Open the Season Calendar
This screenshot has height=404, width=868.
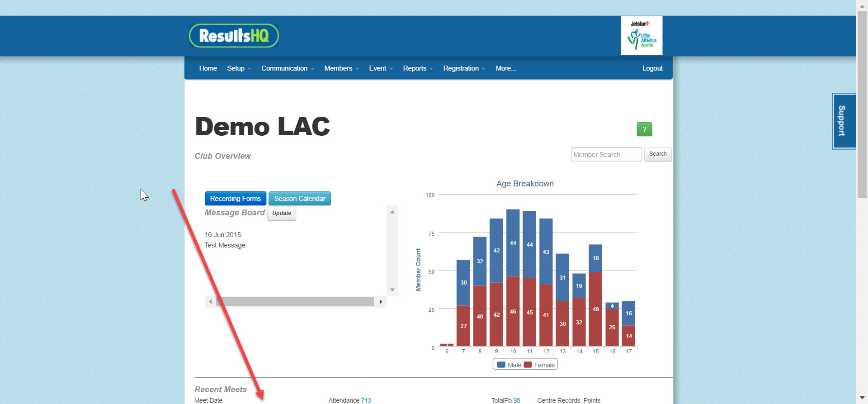point(299,199)
